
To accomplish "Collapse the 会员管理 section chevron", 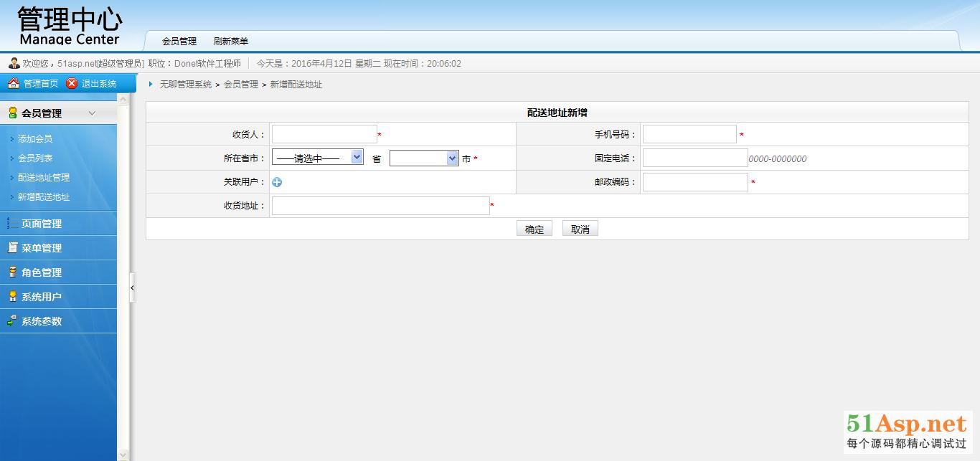I will tap(92, 113).
